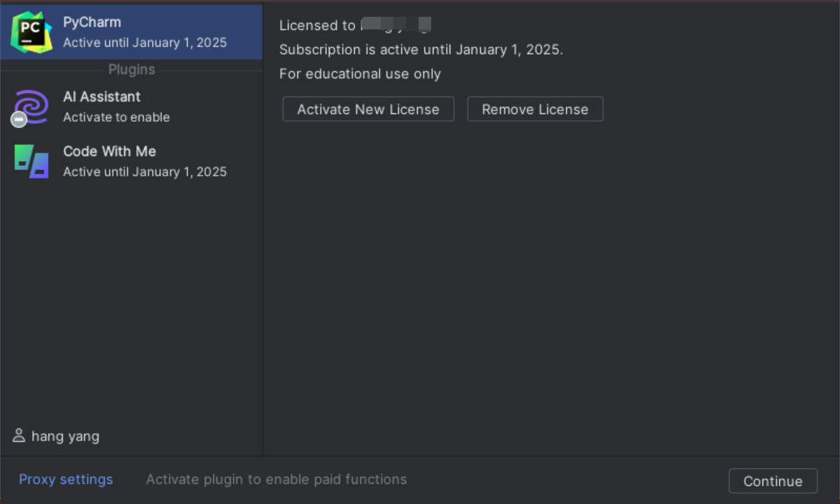Click the Activate New License button
The width and height of the screenshot is (840, 504).
click(x=368, y=109)
